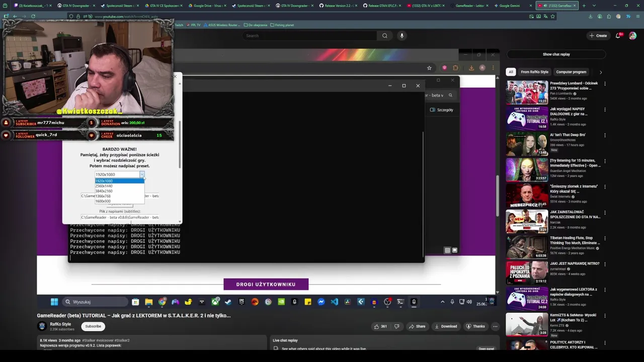Click search magnifier in the Explorer window

click(450, 95)
